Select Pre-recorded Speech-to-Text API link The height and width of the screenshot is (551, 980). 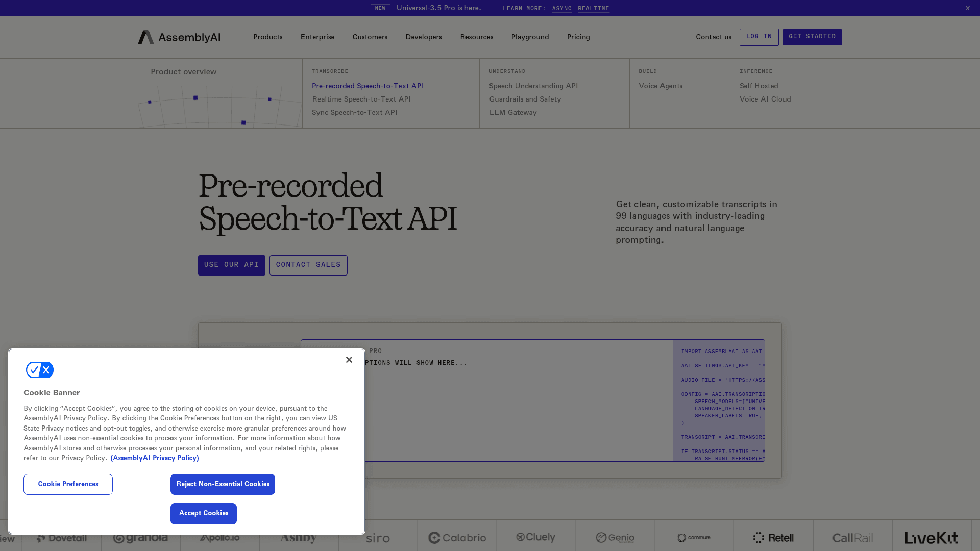pyautogui.click(x=368, y=86)
